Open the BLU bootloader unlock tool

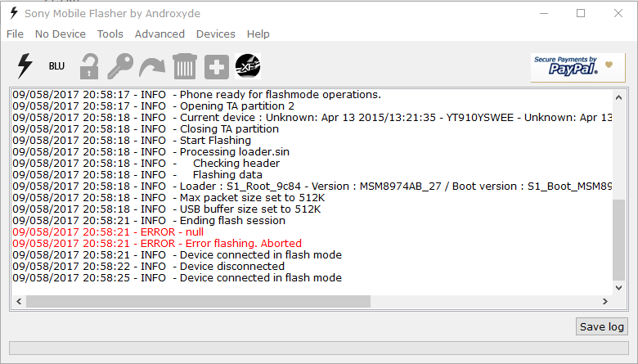click(x=56, y=66)
